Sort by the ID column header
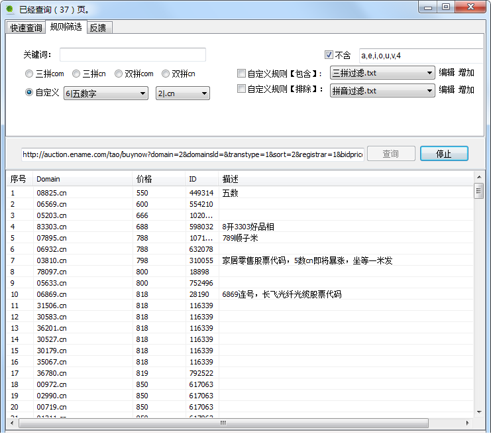 [x=202, y=179]
